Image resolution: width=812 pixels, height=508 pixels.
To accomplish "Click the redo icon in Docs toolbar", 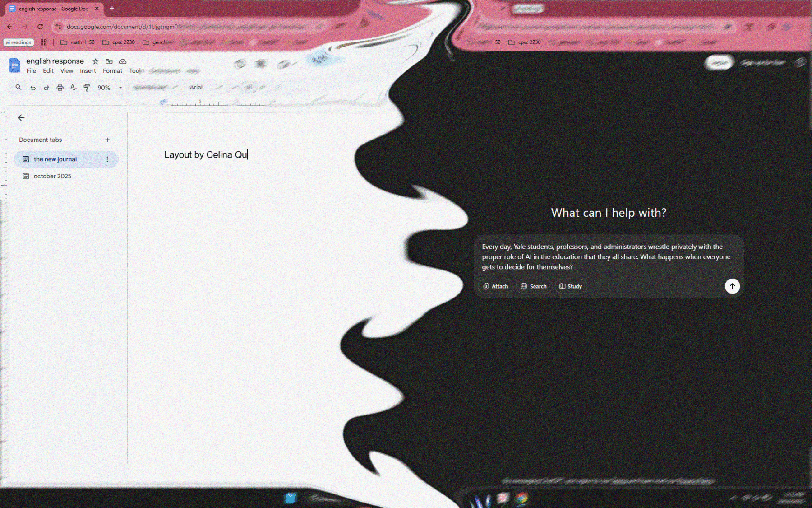I will (x=46, y=88).
